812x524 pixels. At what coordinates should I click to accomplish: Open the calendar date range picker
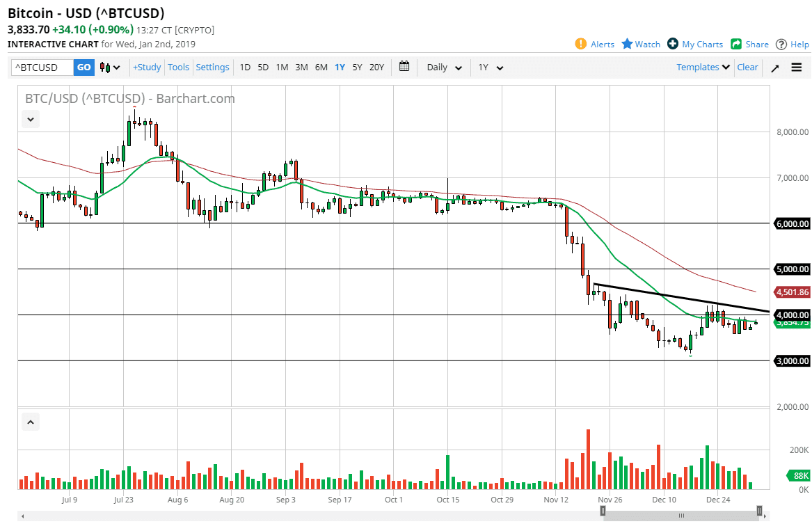point(404,67)
